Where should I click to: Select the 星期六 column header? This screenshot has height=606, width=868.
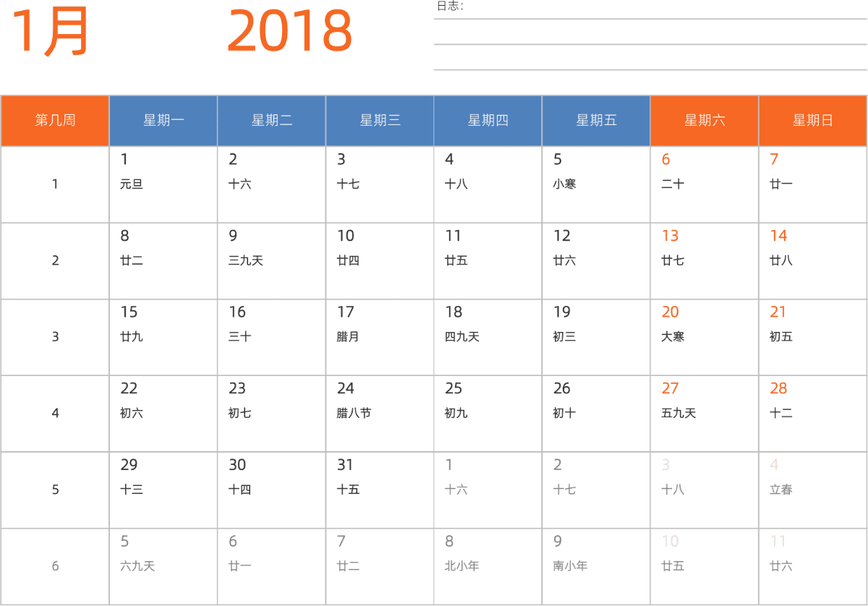point(705,121)
